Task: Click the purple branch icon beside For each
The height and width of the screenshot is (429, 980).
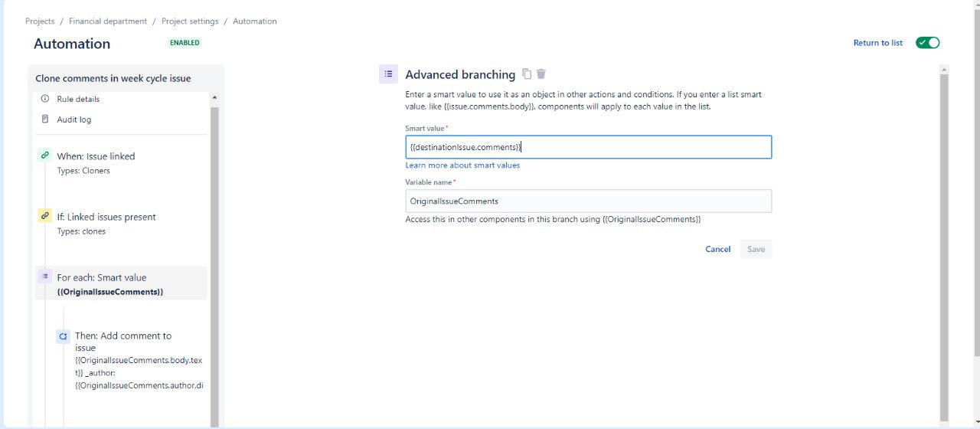Action: tap(44, 277)
